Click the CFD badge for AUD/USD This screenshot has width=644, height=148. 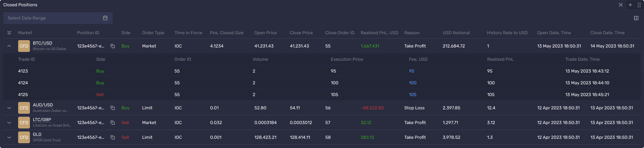[24, 108]
